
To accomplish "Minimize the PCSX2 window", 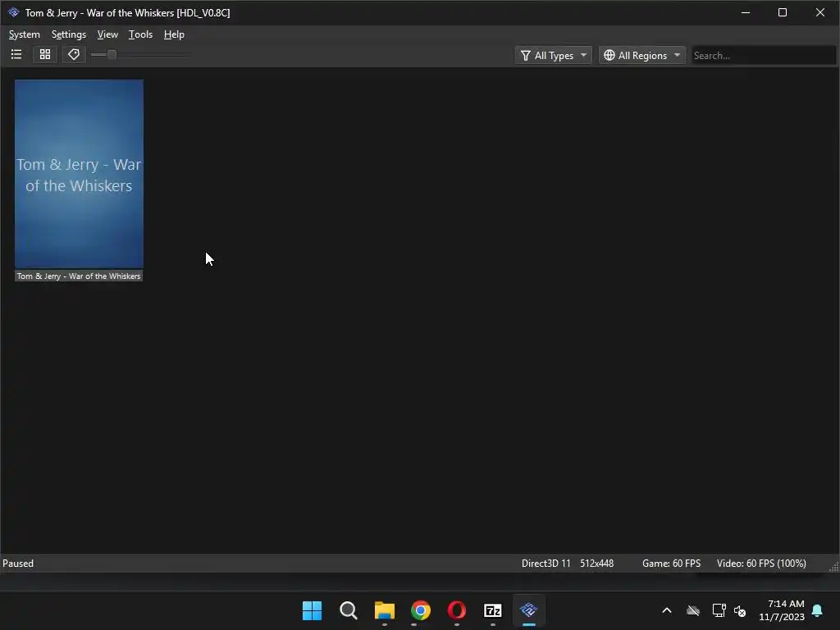I will point(745,12).
